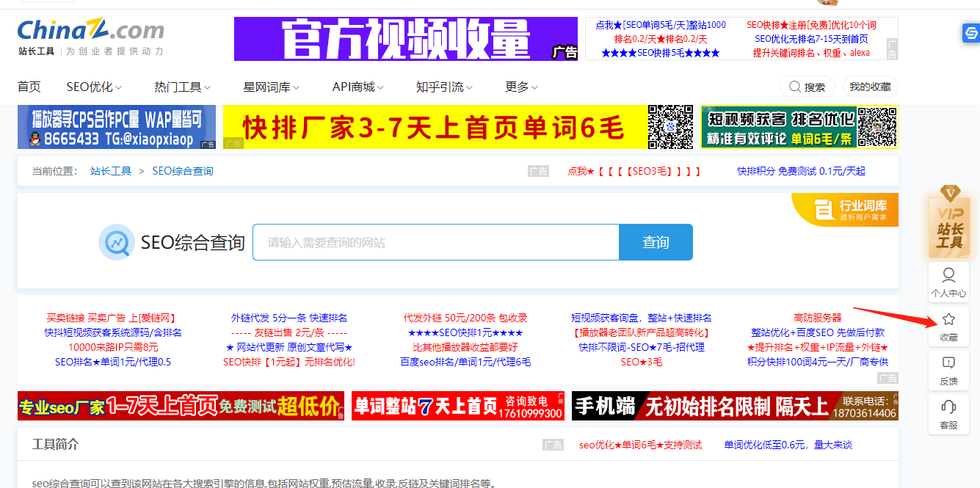Click the 高防服务器 link
Image resolution: width=980 pixels, height=488 pixels.
[x=818, y=318]
